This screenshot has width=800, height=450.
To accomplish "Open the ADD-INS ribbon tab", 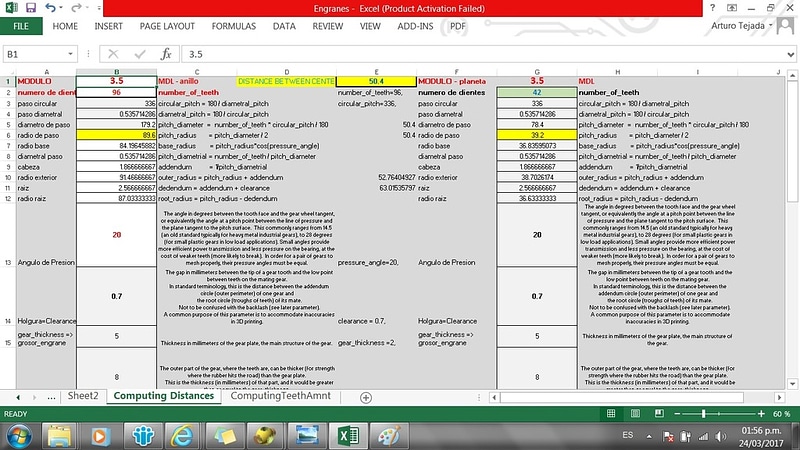I will point(415,26).
